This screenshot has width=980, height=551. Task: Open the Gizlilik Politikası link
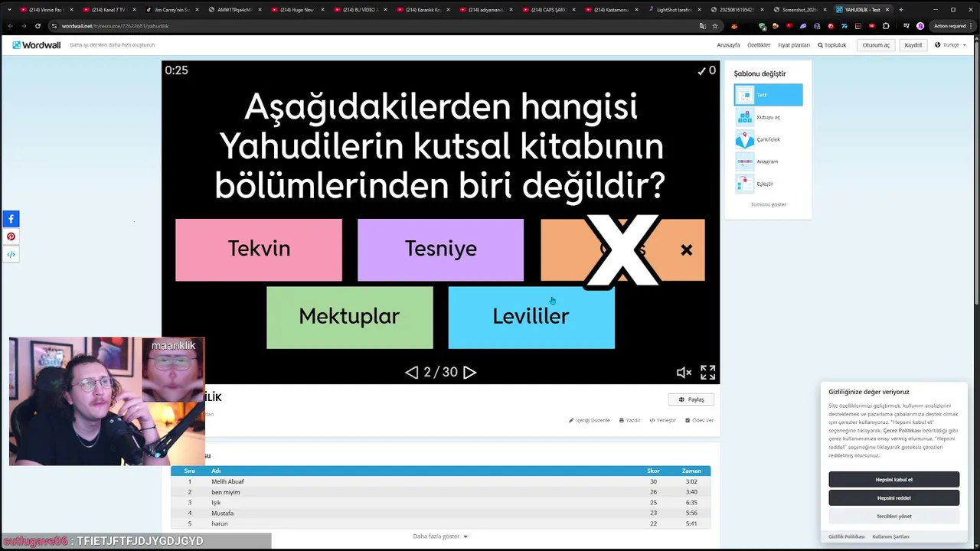coord(847,537)
